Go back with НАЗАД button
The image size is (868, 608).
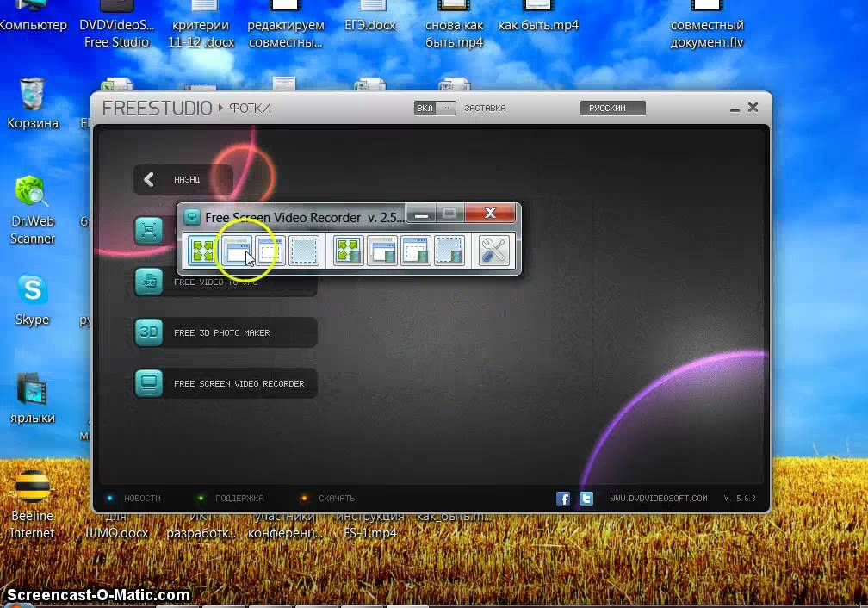(183, 179)
